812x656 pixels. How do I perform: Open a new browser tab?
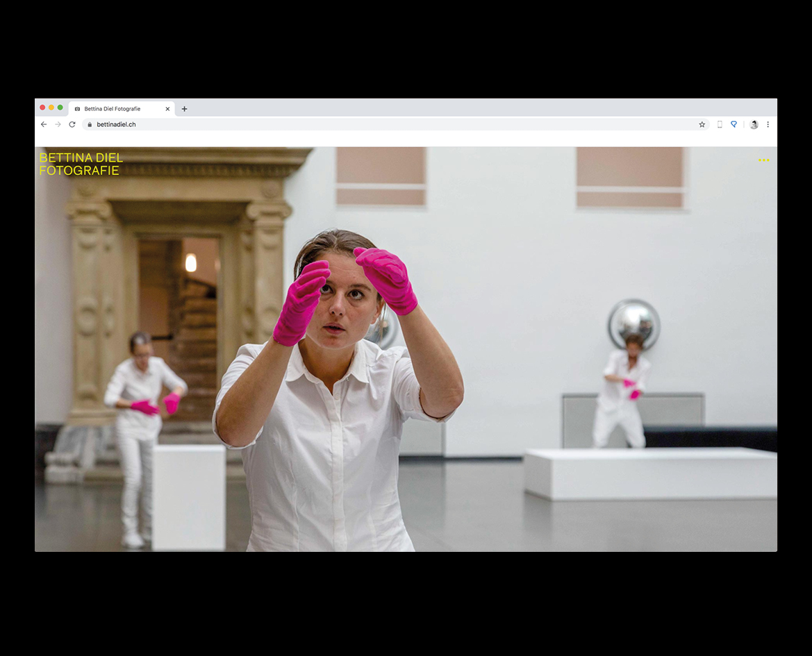click(184, 109)
